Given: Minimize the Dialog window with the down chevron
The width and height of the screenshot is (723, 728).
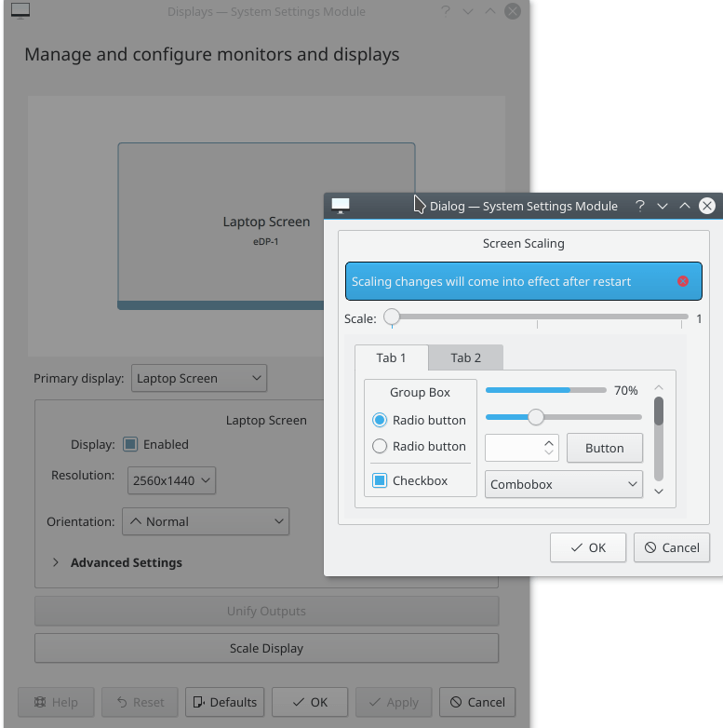Looking at the screenshot, I should [663, 206].
